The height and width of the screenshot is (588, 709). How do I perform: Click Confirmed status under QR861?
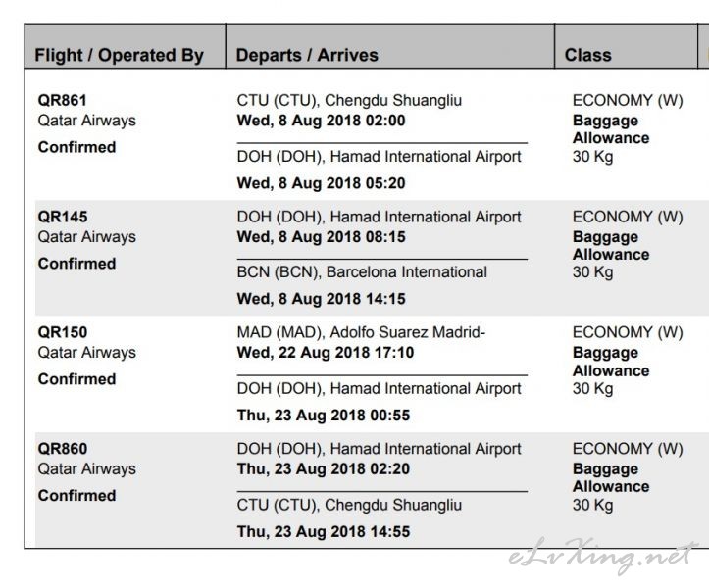pos(76,147)
